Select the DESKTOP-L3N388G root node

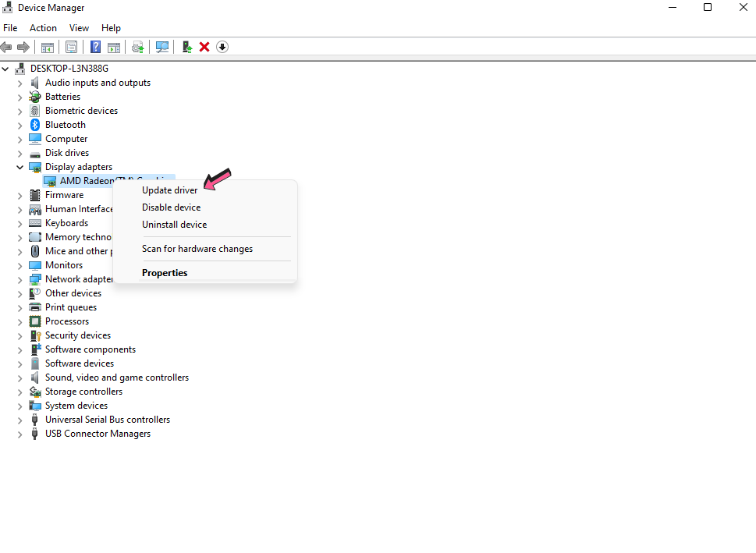(69, 69)
